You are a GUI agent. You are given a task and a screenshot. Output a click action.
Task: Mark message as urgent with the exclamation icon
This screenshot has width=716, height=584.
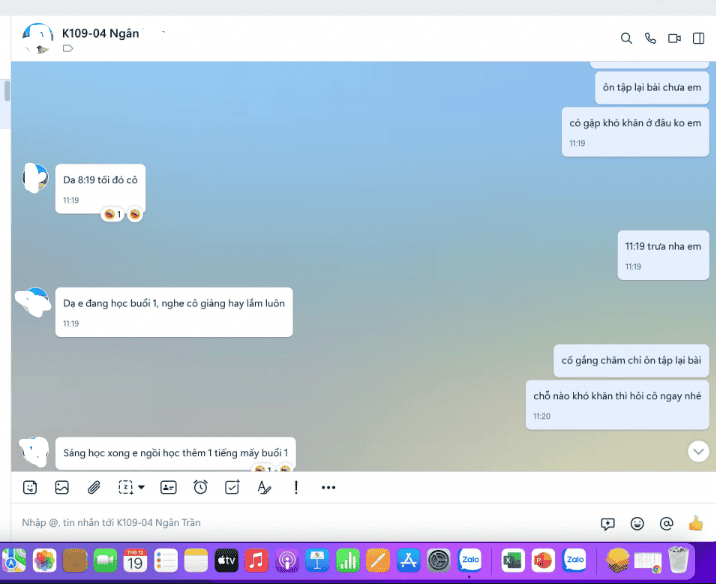(296, 487)
